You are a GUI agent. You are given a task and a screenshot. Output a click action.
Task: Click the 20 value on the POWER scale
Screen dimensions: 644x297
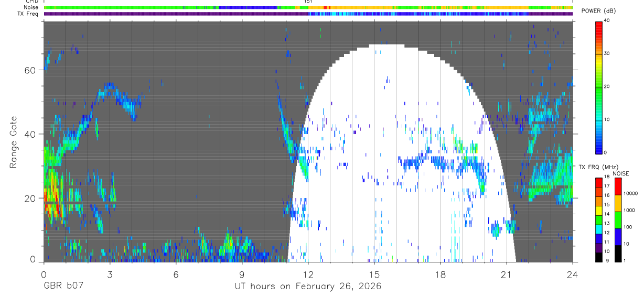tap(607, 86)
